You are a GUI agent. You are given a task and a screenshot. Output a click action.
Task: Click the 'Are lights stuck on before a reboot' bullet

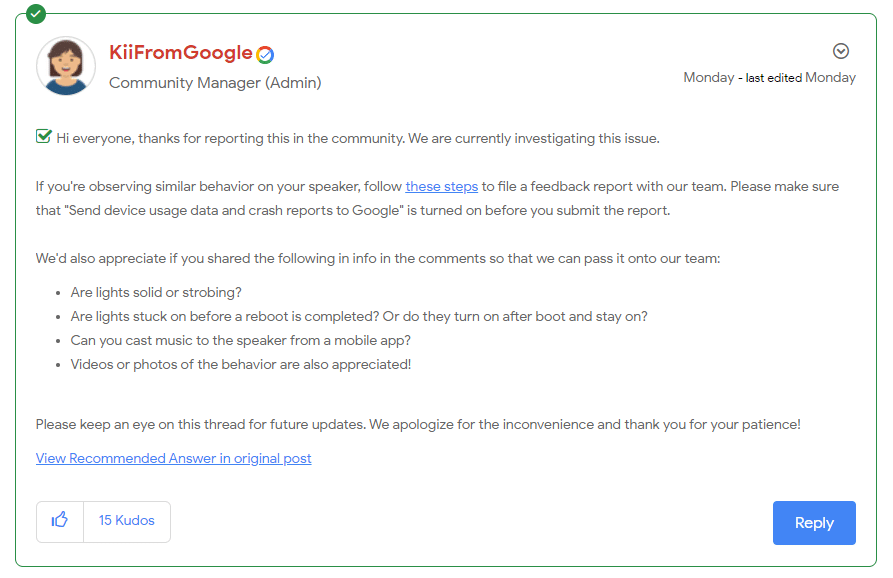click(359, 317)
